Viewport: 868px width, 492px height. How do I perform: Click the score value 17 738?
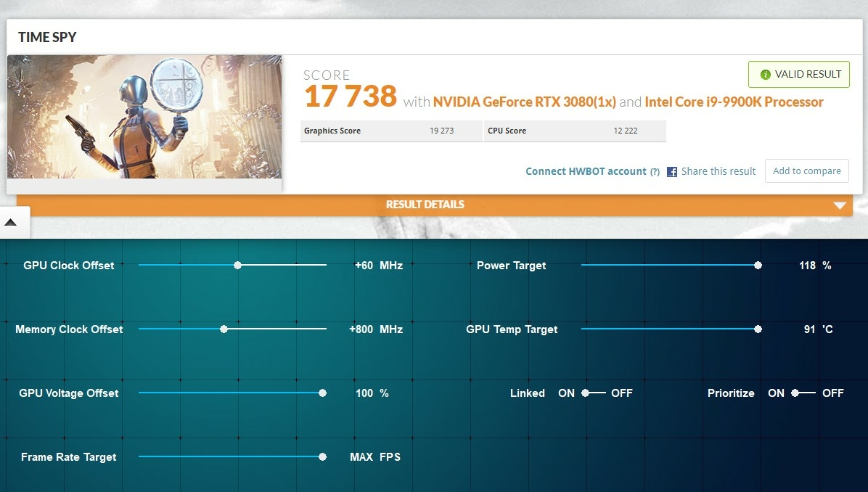pyautogui.click(x=351, y=97)
